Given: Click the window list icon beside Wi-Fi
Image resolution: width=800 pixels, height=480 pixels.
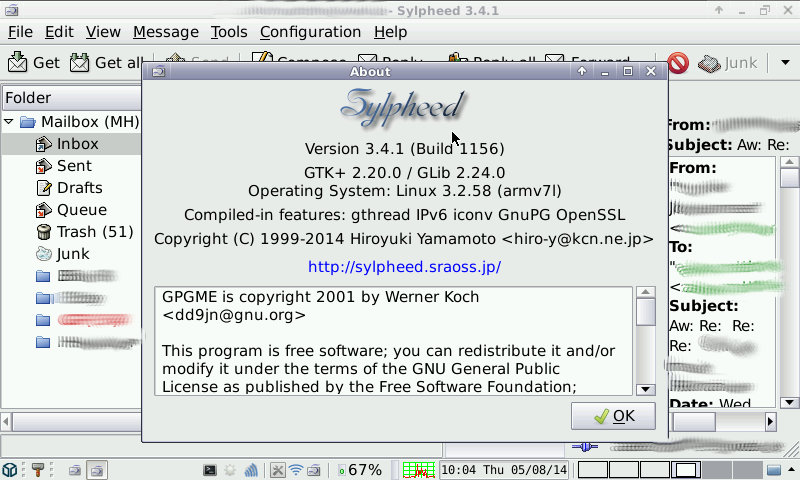Looking at the screenshot, I should (314, 470).
